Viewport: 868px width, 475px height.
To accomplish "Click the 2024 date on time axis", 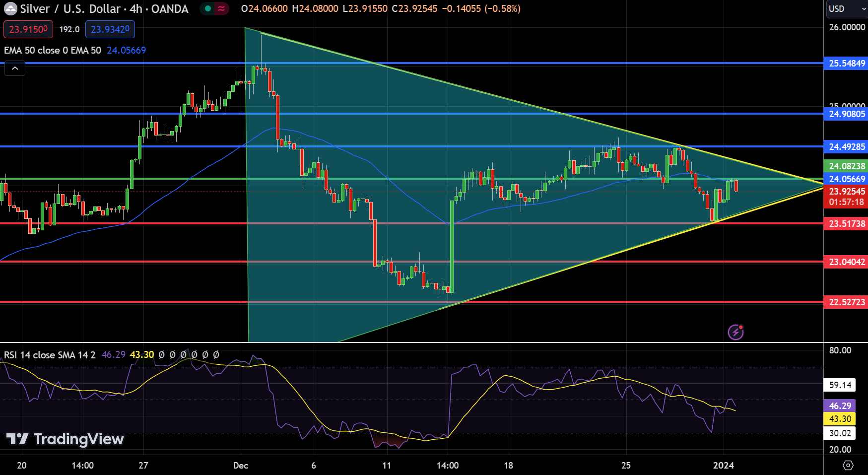I will (x=723, y=466).
